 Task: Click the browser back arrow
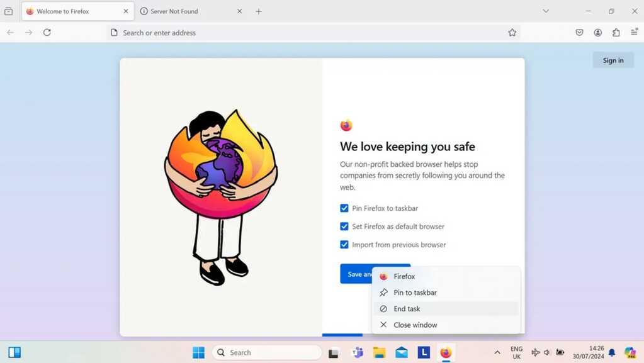(x=10, y=32)
